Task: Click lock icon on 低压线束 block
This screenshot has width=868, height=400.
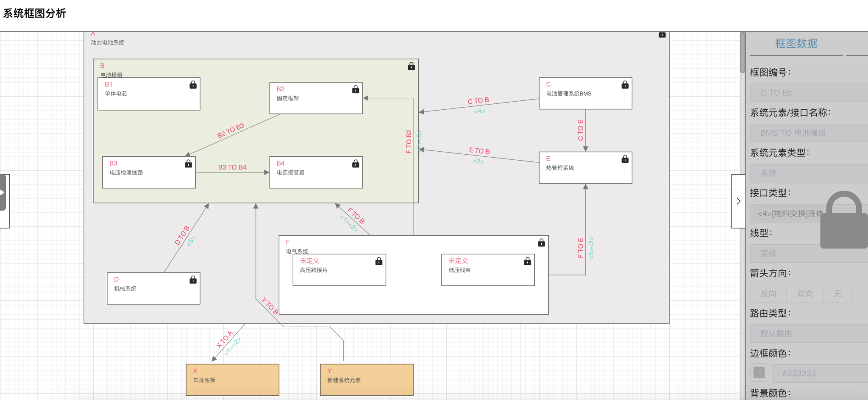Action: click(527, 261)
